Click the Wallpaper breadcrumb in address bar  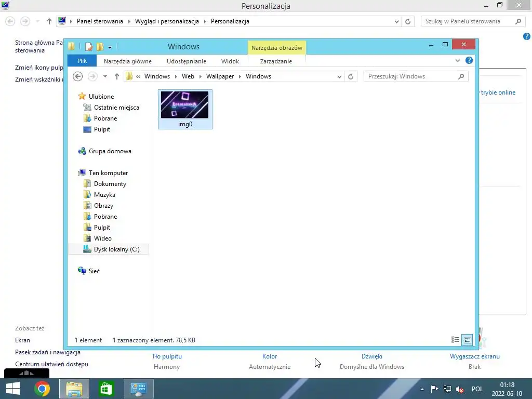click(x=220, y=76)
